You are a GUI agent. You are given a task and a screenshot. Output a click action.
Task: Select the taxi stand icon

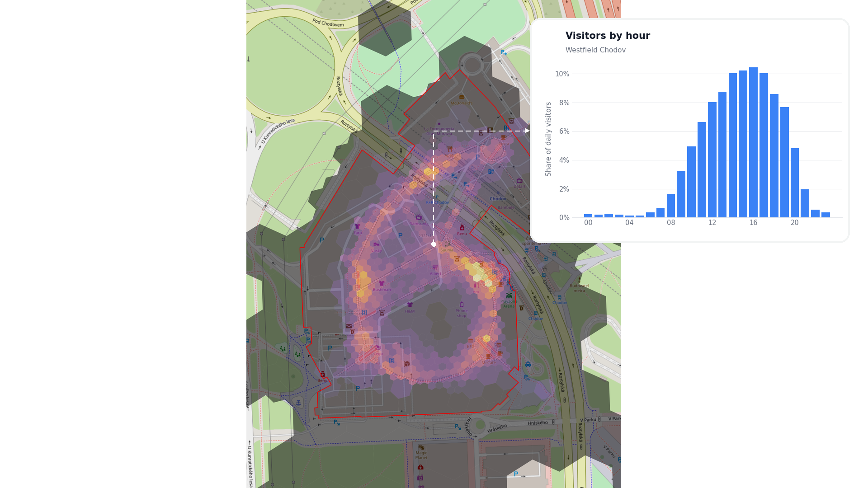pos(528,364)
